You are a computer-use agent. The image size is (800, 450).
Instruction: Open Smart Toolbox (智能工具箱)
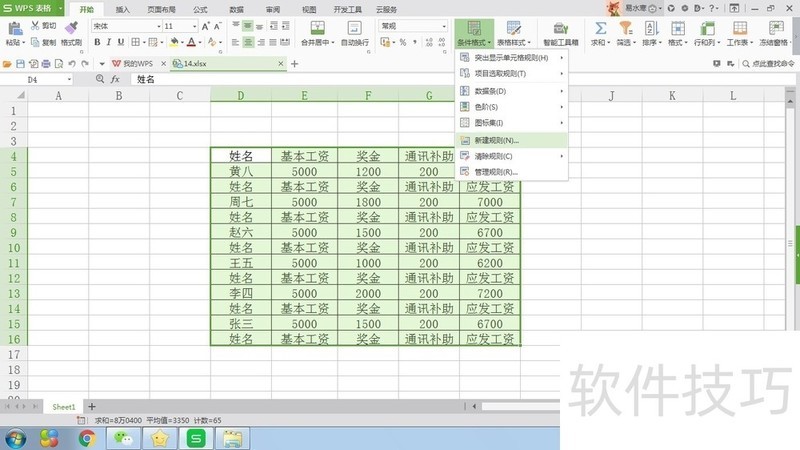pyautogui.click(x=561, y=34)
